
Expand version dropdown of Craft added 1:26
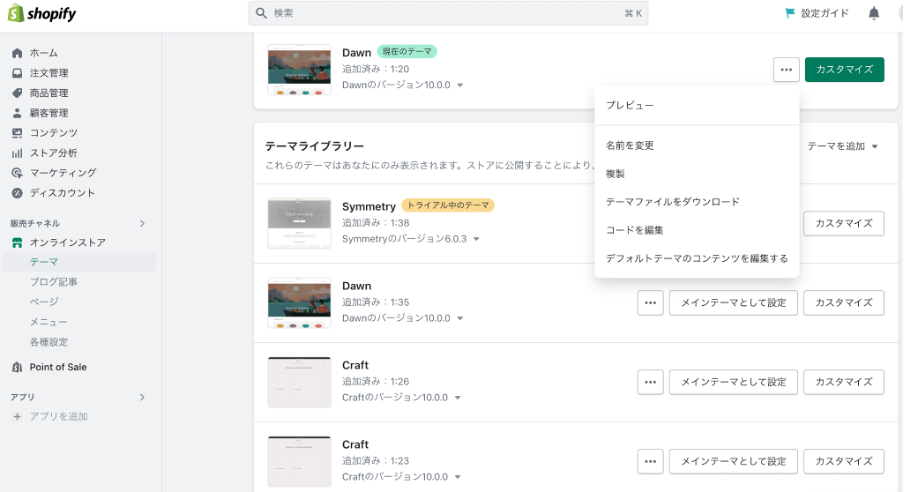click(458, 398)
